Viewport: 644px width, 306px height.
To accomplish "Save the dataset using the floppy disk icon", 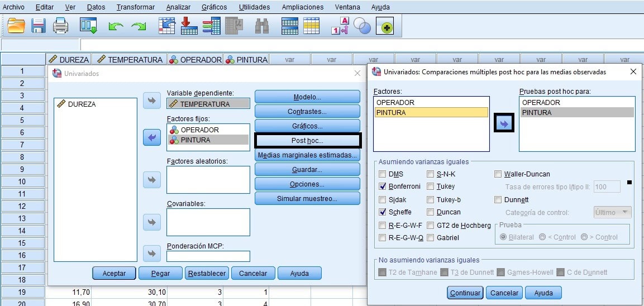I will click(39, 26).
